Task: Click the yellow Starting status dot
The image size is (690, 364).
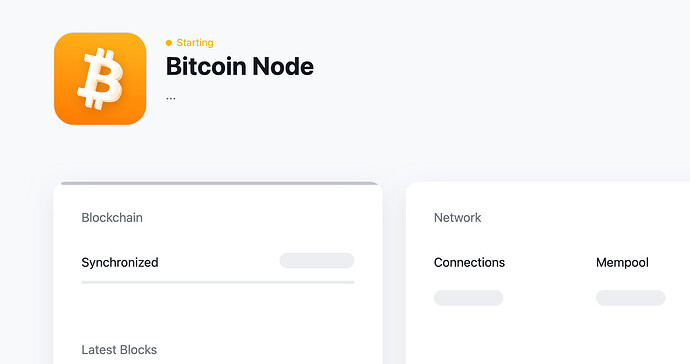Action: pyautogui.click(x=169, y=43)
